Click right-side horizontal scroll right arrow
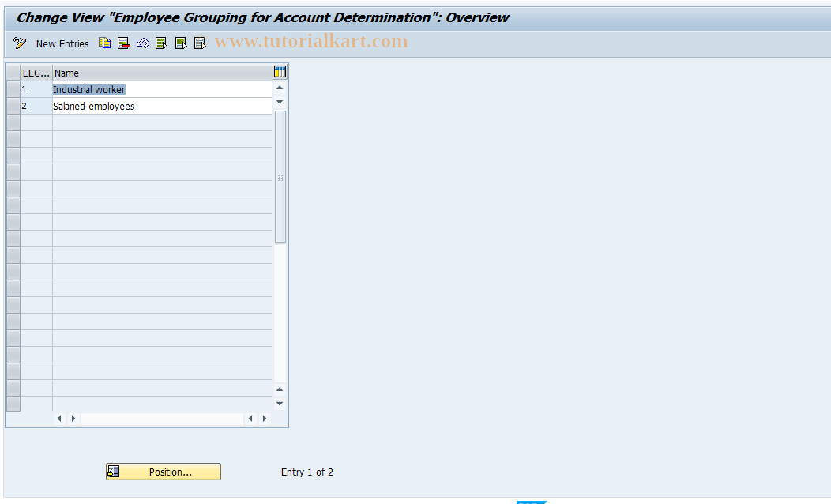 pos(265,419)
